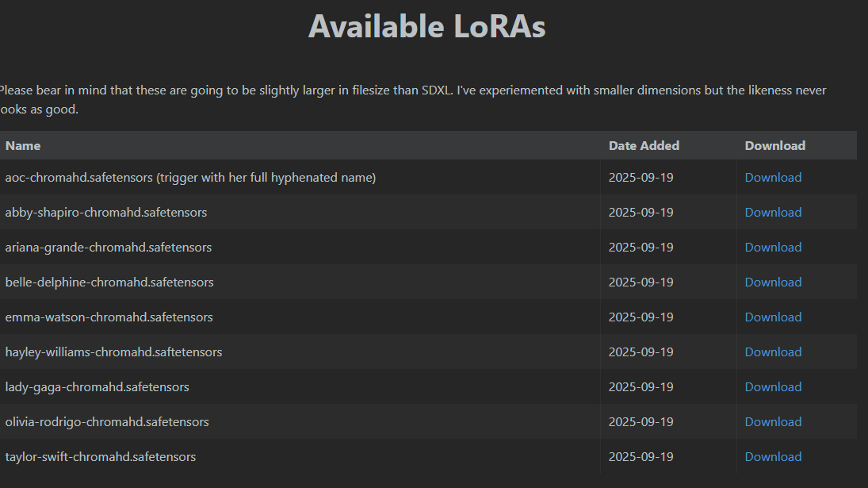Download aoc-chromahd.safetensors file
The width and height of the screenshot is (868, 488).
pos(773,177)
